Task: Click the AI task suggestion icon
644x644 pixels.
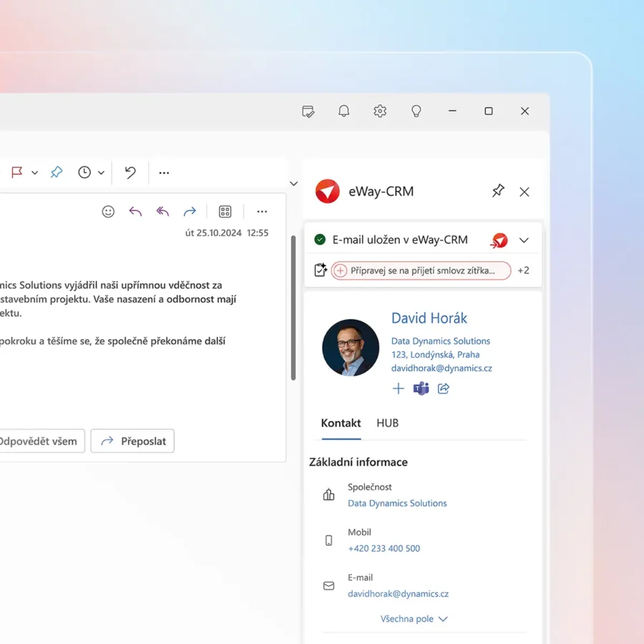Action: click(321, 270)
